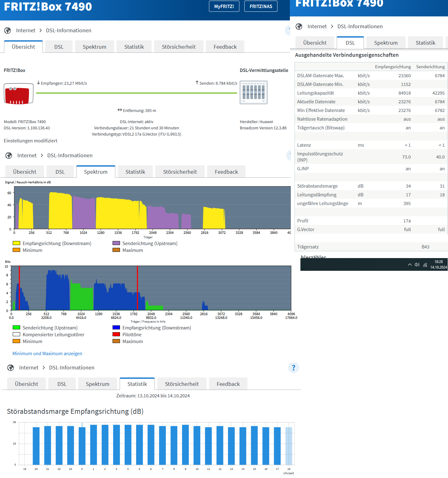
Task: Click 'Hersteller: Huawei' text
Action: click(256, 122)
